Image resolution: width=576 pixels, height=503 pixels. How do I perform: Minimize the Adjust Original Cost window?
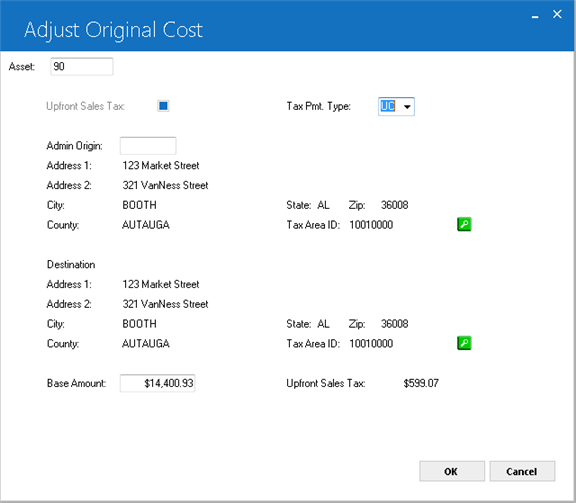pyautogui.click(x=535, y=16)
